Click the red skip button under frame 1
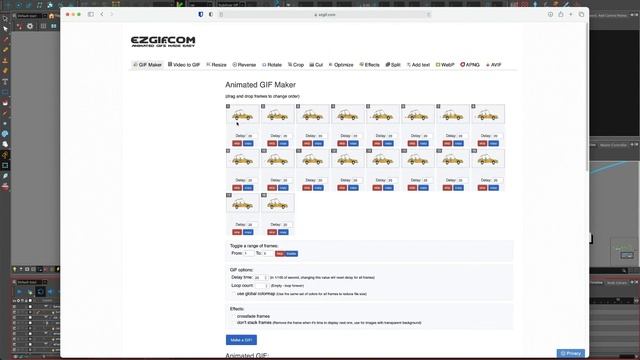The image size is (640, 360). coord(237,144)
